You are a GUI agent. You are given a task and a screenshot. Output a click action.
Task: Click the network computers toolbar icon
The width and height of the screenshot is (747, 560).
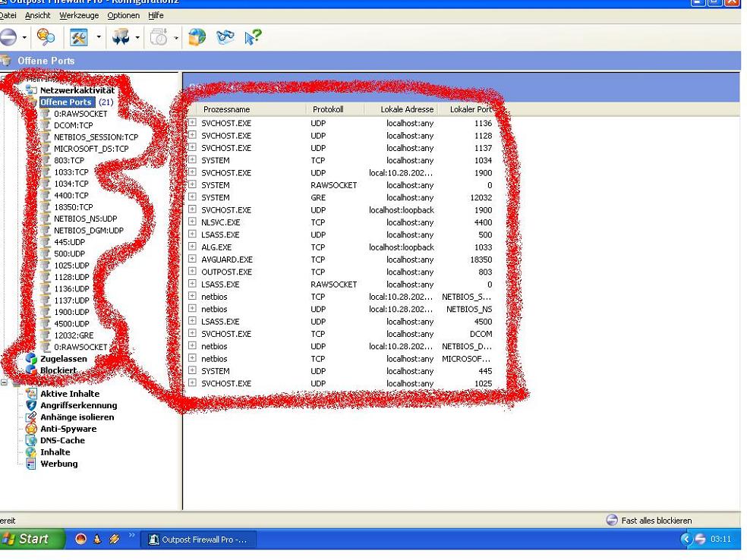click(x=121, y=37)
